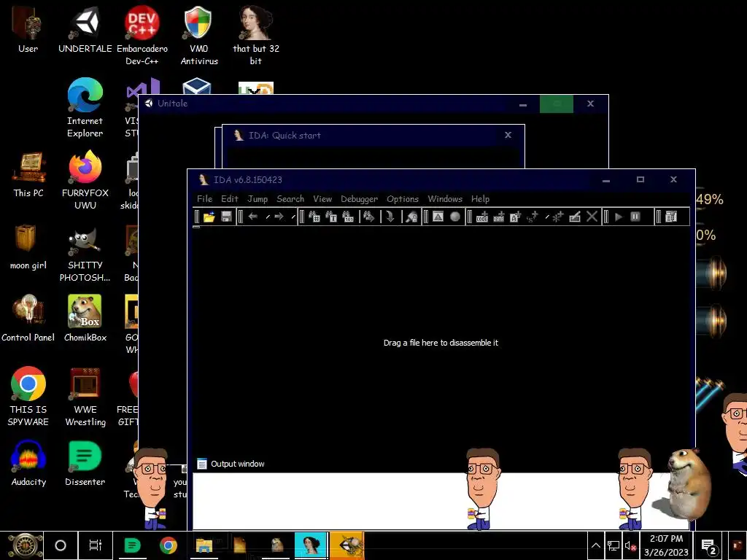The height and width of the screenshot is (560, 747).
Task: Click the Save floppy disk icon
Action: pos(226,217)
